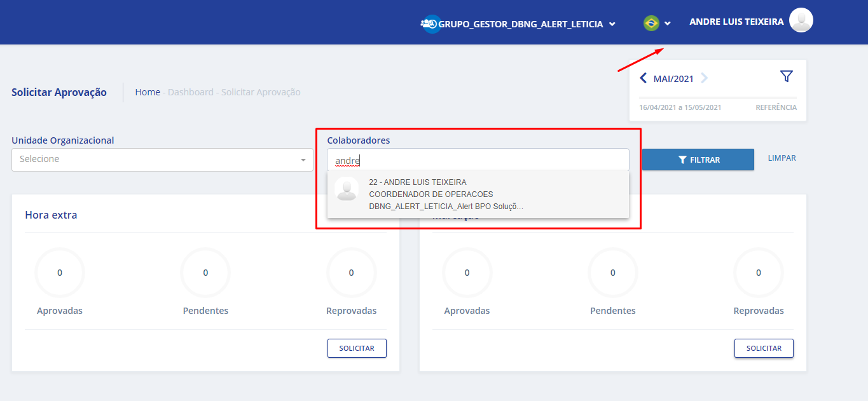Viewport: 868px width, 401px height.
Task: Click Hora extra Pendentes counter circle
Action: coord(205,273)
